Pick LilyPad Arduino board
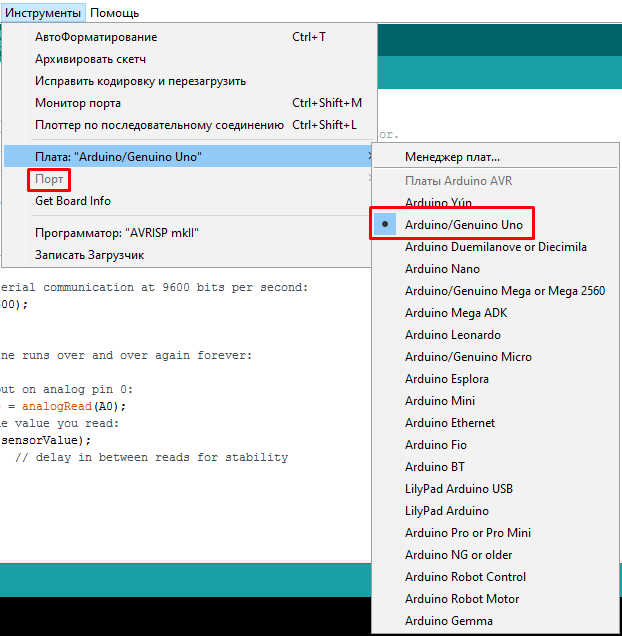 (x=496, y=511)
